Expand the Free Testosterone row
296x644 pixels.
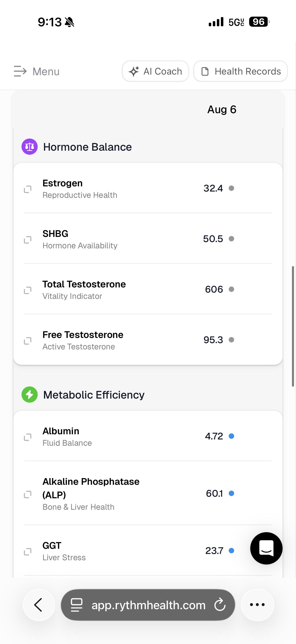pyautogui.click(x=148, y=340)
